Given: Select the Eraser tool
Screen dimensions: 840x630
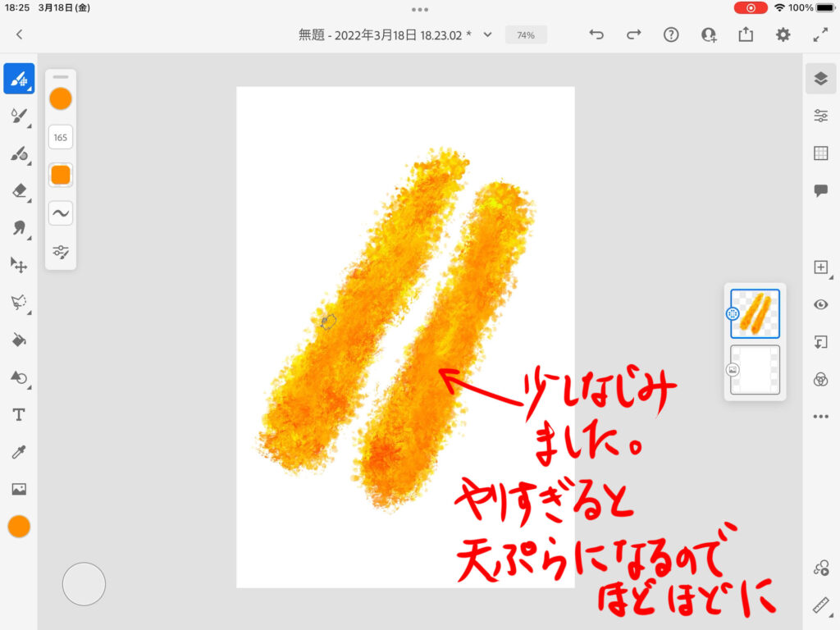Looking at the screenshot, I should [x=19, y=190].
